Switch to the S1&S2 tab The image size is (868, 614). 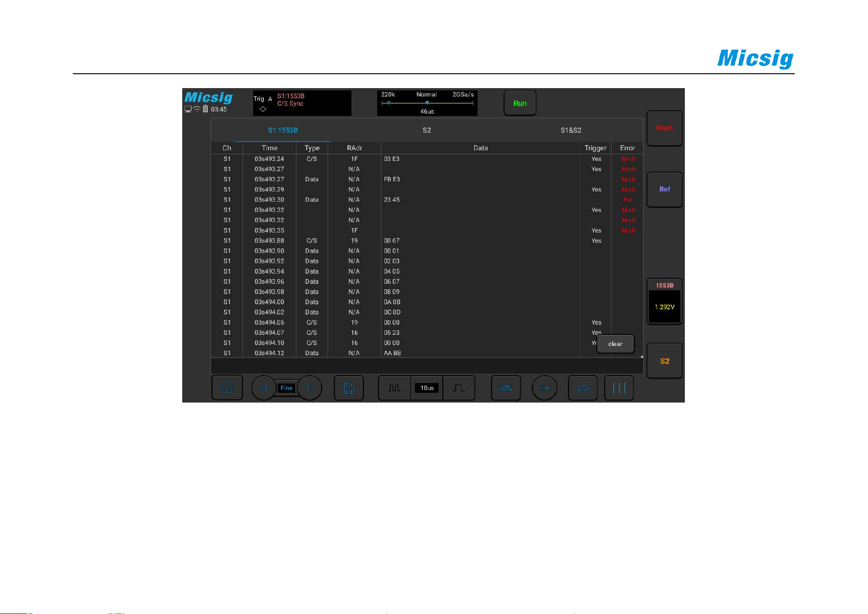571,130
